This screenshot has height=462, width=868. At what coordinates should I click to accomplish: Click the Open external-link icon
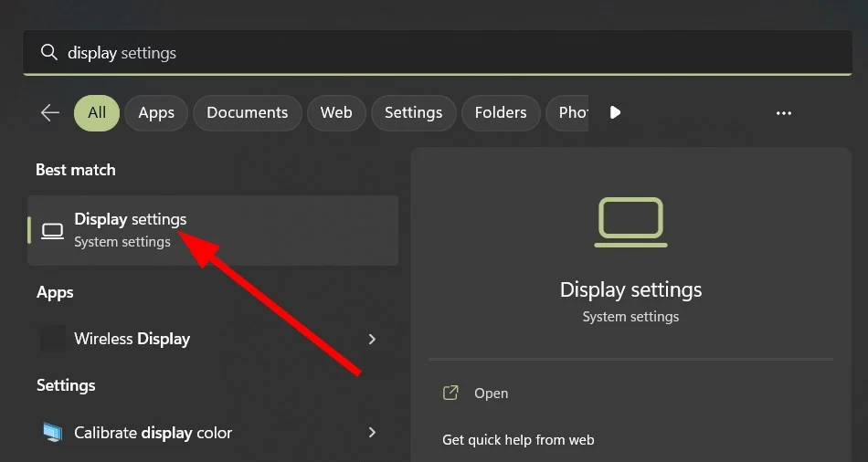coord(450,394)
